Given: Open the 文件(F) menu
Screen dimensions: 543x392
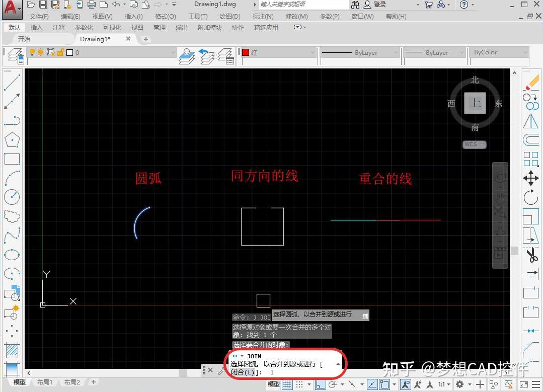Looking at the screenshot, I should (x=39, y=16).
